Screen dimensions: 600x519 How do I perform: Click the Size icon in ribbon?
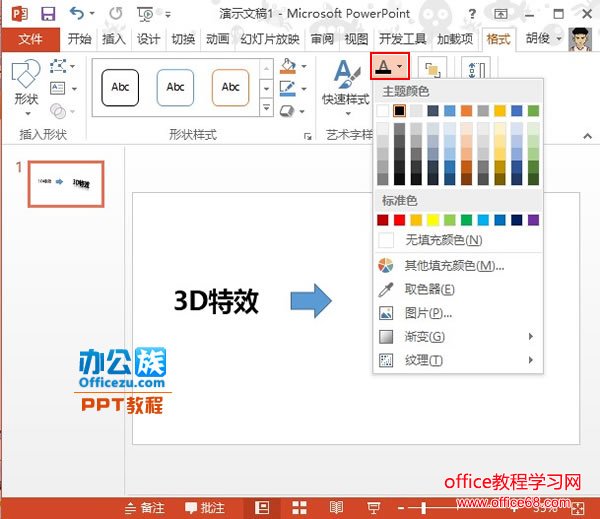tap(476, 69)
